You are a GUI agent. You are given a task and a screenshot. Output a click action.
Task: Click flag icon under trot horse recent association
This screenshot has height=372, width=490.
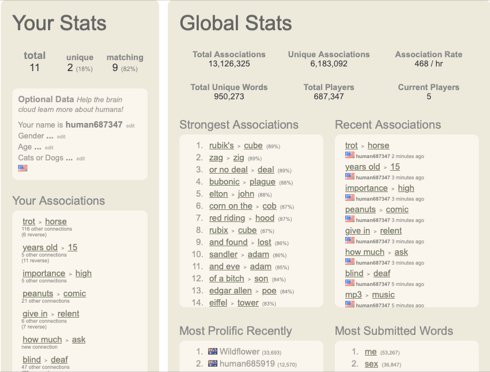pos(350,155)
